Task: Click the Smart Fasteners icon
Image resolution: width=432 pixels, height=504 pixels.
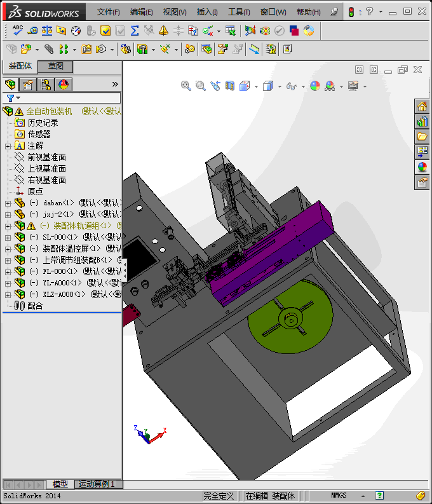Action: point(86,49)
